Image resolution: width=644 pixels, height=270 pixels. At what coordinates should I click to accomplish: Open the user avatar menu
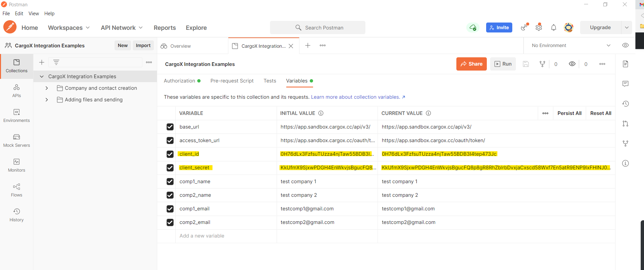point(569,27)
